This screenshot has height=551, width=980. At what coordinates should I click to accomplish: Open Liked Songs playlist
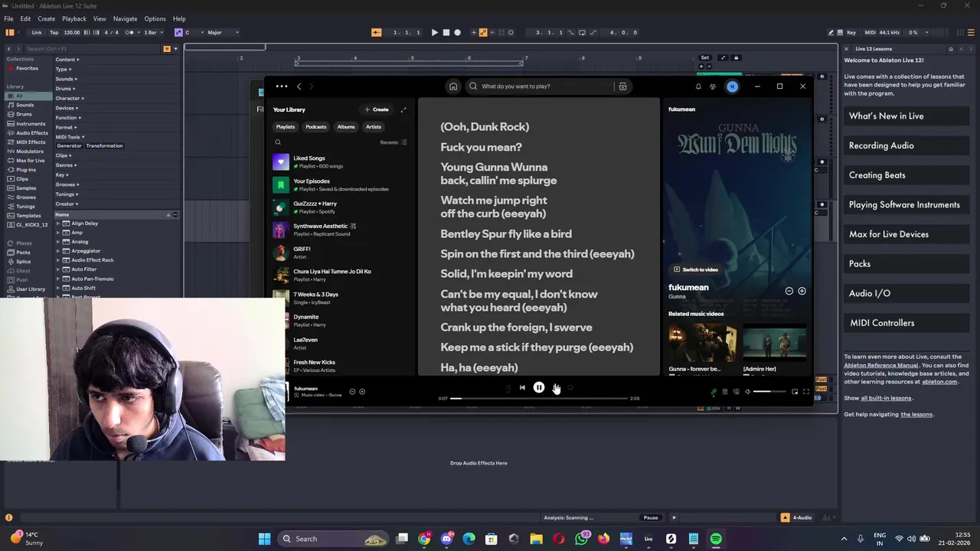coord(341,162)
